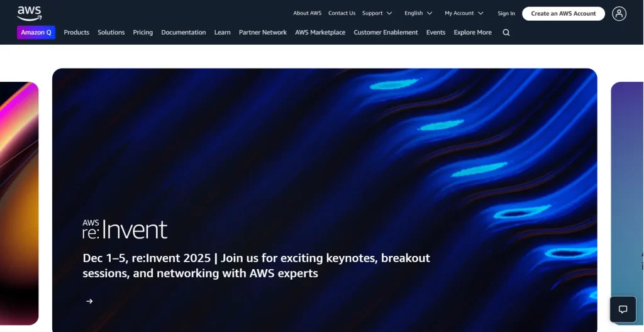The height and width of the screenshot is (332, 644).
Task: Go to the Pricing menu
Action: point(143,33)
